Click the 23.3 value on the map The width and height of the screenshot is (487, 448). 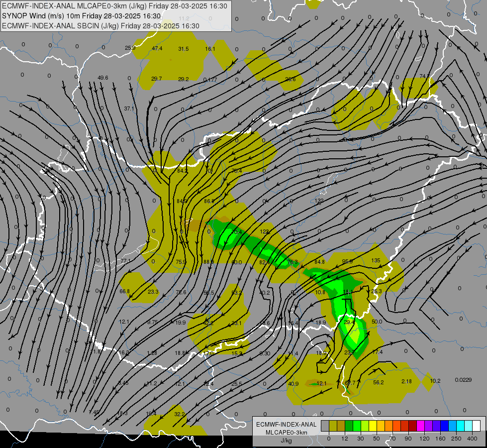[x=153, y=292]
